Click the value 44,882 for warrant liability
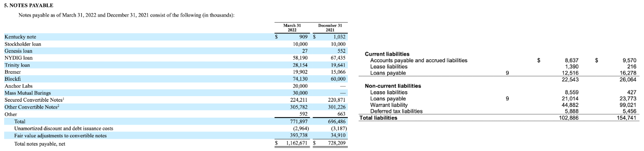 tap(570, 105)
